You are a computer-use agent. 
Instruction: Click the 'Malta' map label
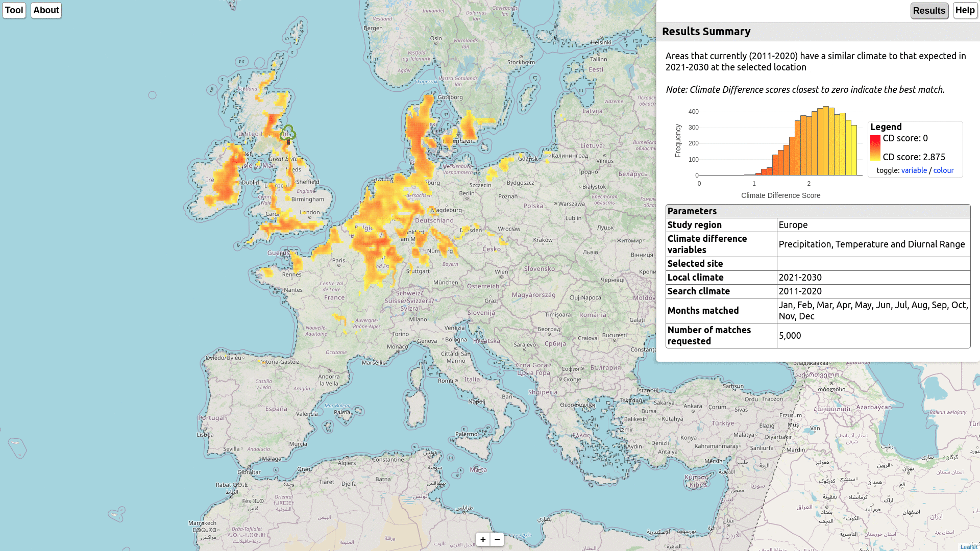[479, 469]
